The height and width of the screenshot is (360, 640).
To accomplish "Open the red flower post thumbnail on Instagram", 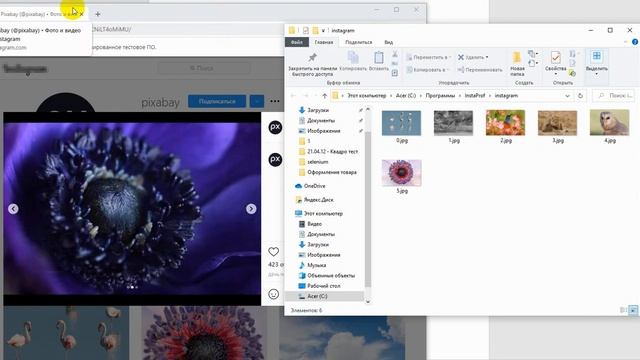I will (204, 333).
